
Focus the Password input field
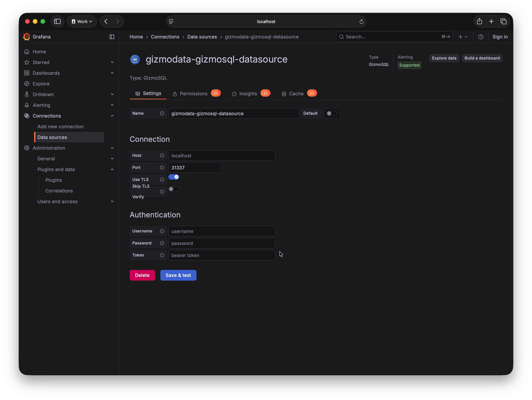coord(222,243)
